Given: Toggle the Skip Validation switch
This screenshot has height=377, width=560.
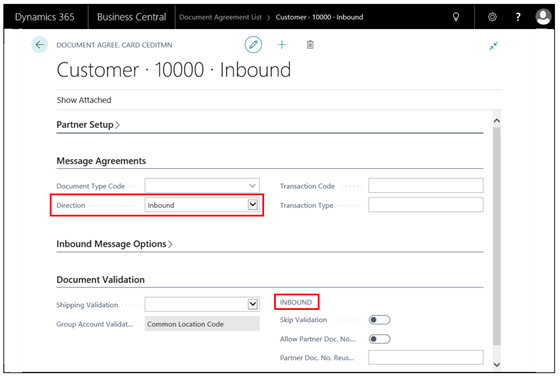Looking at the screenshot, I should [x=379, y=320].
